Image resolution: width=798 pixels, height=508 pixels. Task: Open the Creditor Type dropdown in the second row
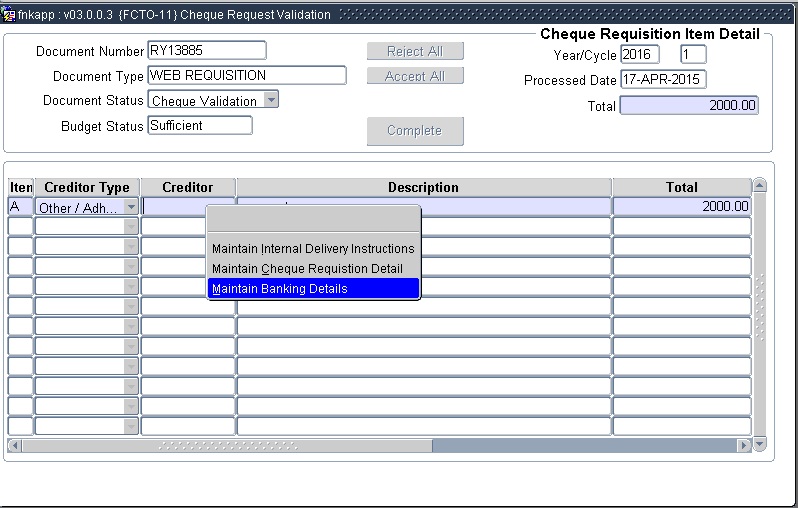click(x=130, y=227)
